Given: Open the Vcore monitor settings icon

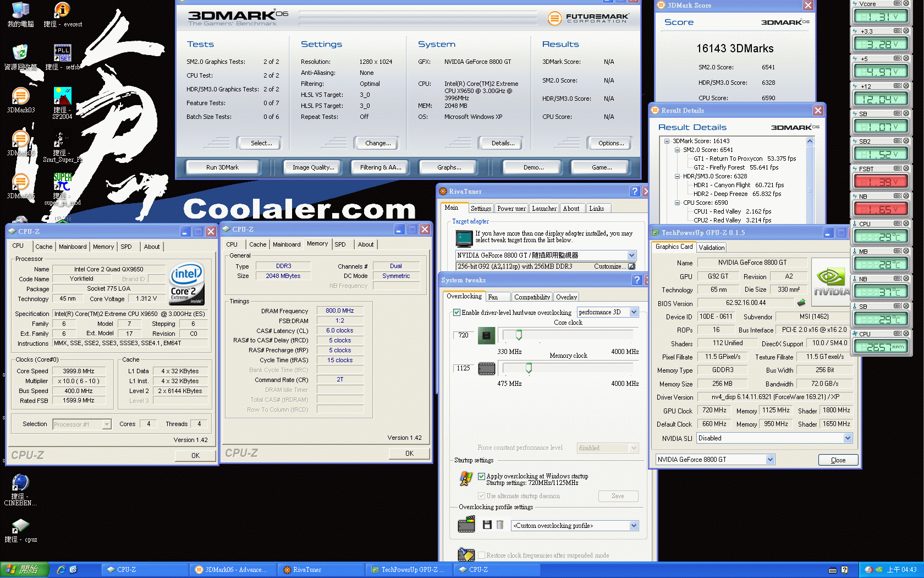Looking at the screenshot, I should coord(897,3).
